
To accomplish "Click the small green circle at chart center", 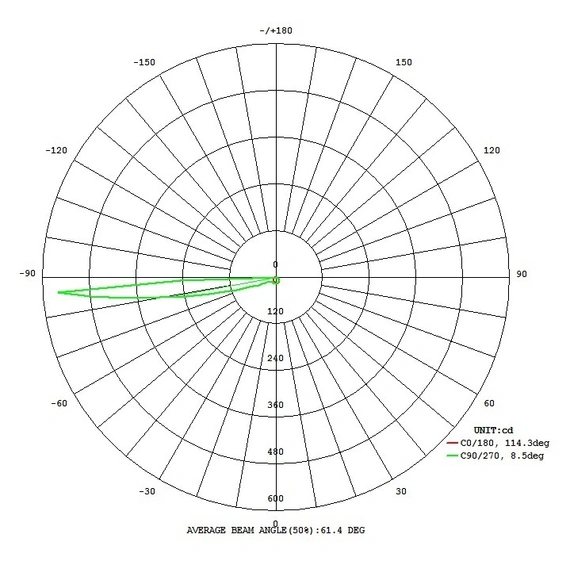I will pyautogui.click(x=276, y=280).
